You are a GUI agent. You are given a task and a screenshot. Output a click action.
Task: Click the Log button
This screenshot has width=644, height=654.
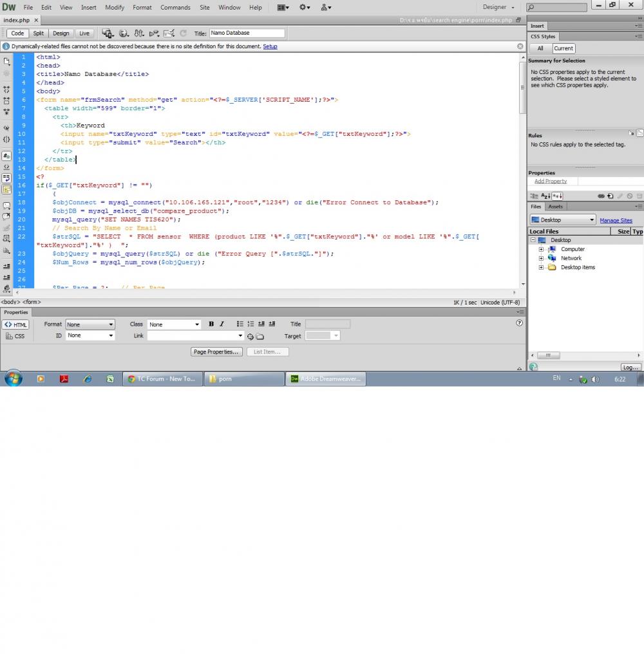[630, 367]
